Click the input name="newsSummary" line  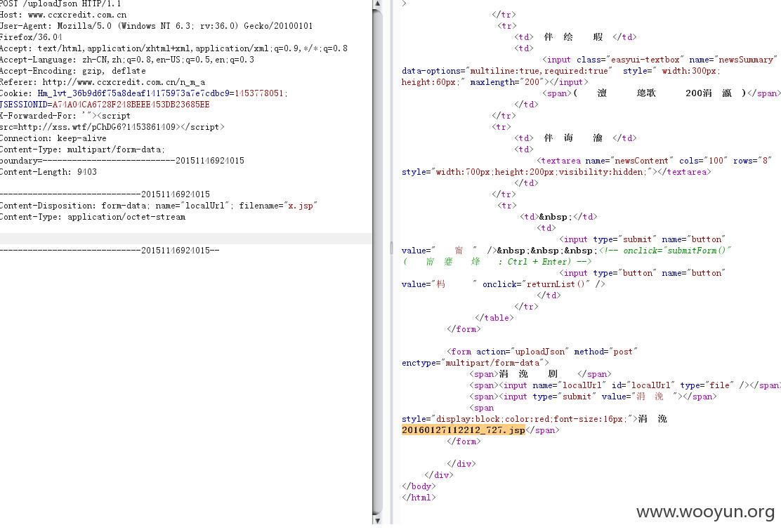click(x=659, y=60)
